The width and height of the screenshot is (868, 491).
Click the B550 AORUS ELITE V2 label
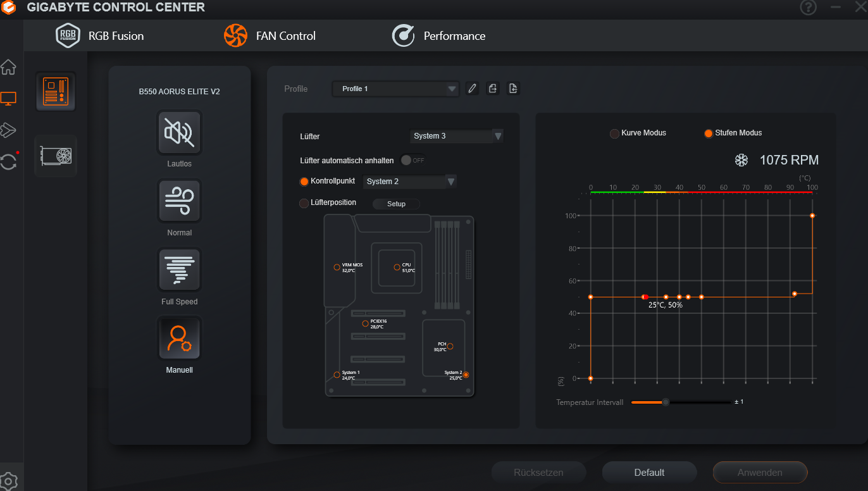tap(180, 92)
